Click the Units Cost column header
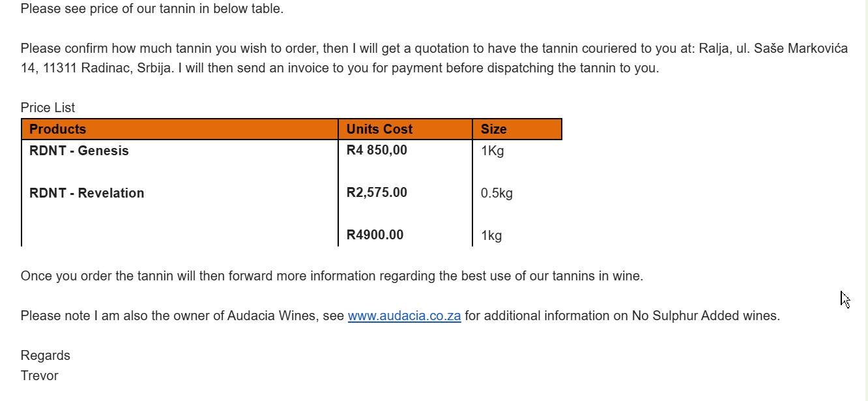868x401 pixels. [405, 129]
